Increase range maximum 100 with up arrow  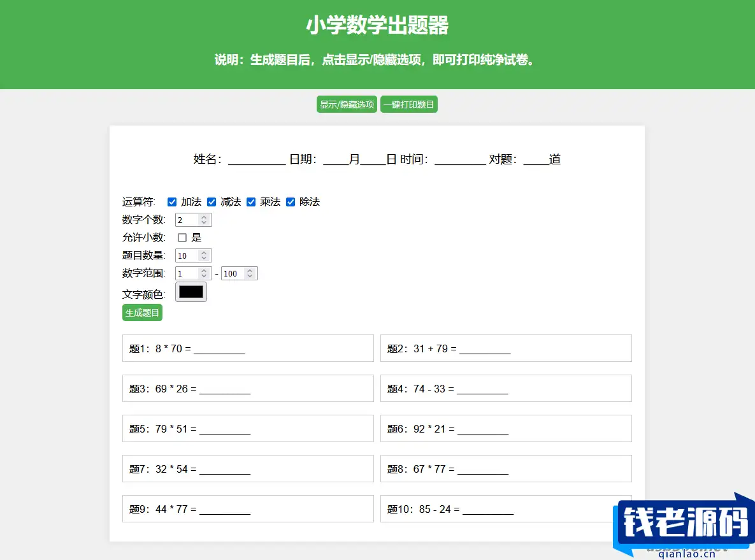(x=250, y=271)
